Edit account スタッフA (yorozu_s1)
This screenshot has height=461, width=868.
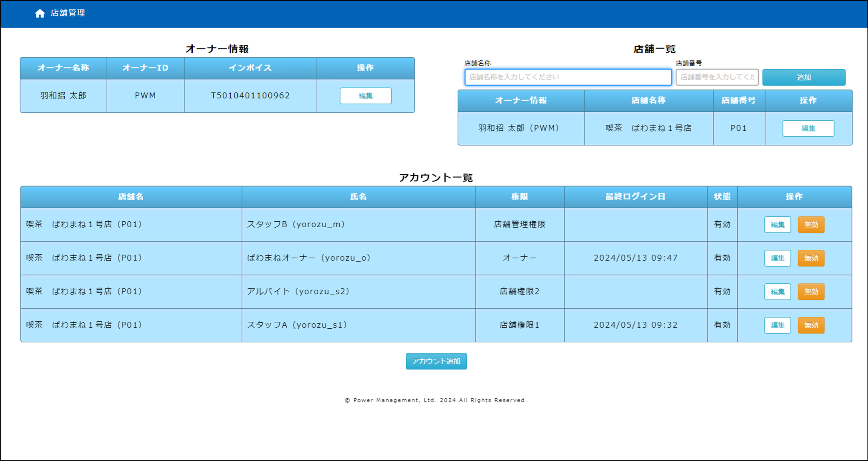(777, 325)
